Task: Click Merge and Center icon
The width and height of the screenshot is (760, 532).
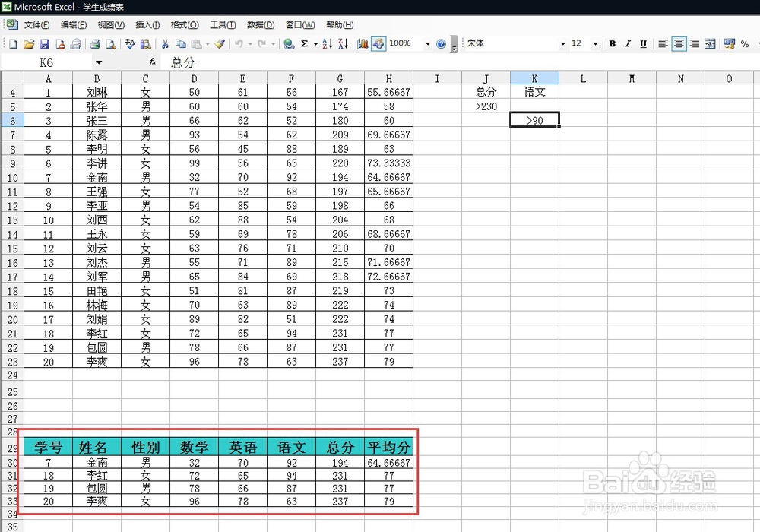Action: (x=710, y=44)
